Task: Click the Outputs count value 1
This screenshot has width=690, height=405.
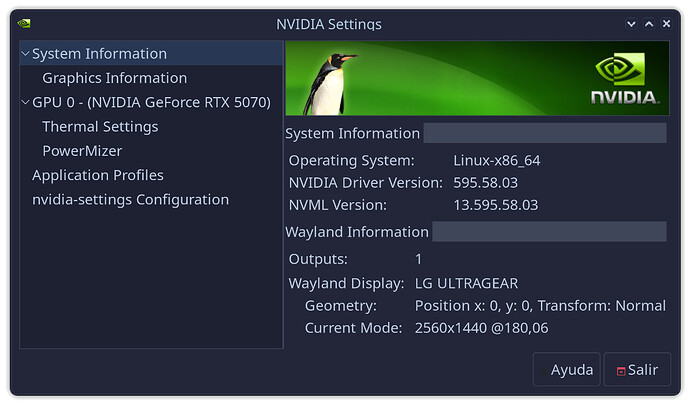Action: 418,259
